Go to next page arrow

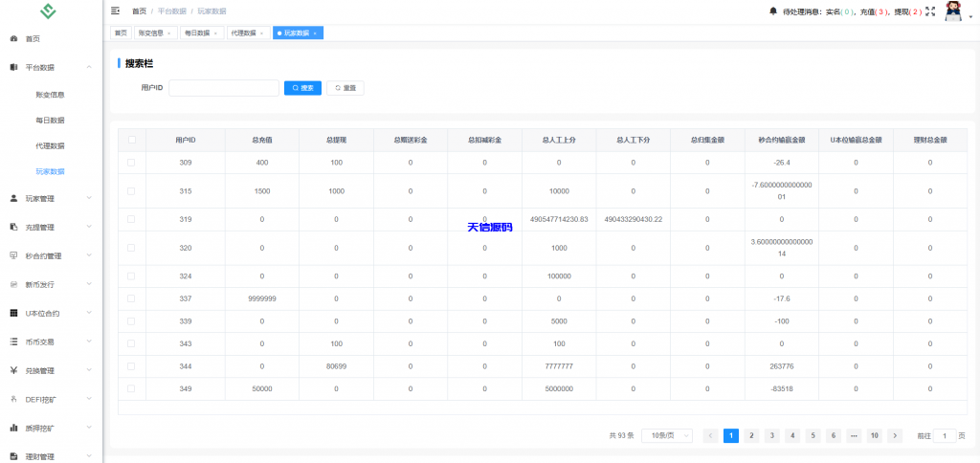coord(895,435)
